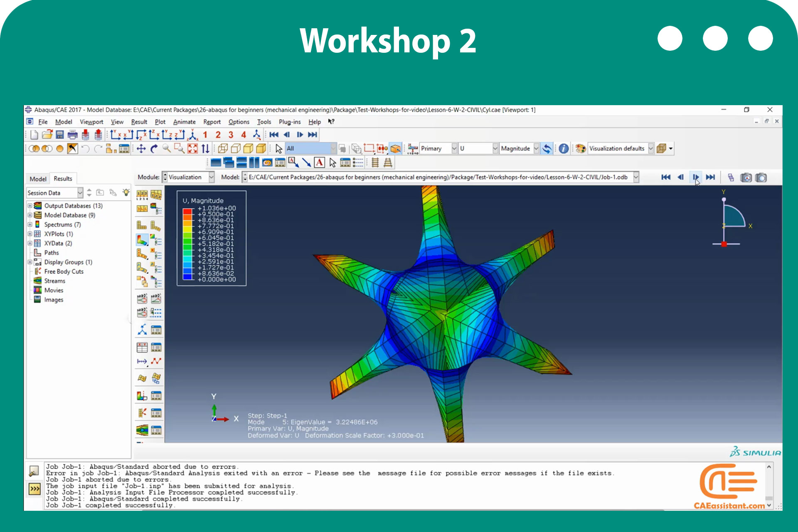Click the ODB file path model field
This screenshot has height=532, width=798.
click(x=441, y=177)
